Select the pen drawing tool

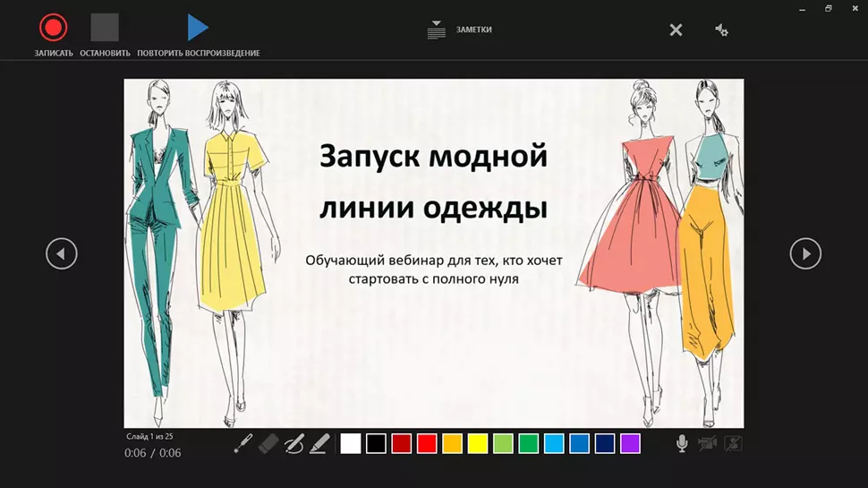pos(294,443)
